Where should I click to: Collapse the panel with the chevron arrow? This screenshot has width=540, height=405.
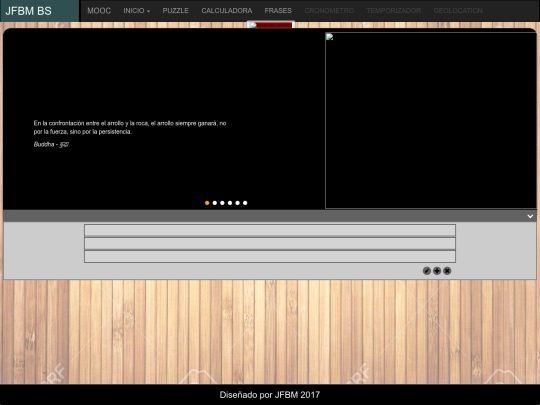tap(530, 216)
